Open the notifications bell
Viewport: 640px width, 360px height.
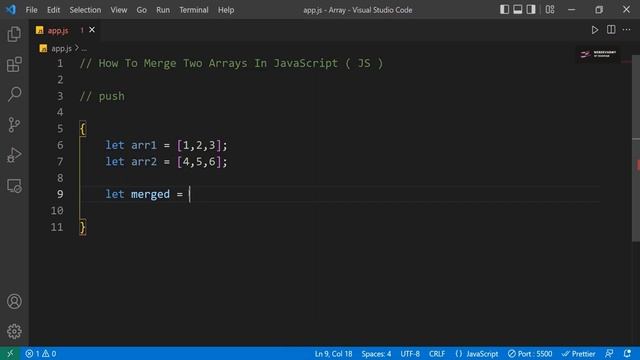(627, 353)
